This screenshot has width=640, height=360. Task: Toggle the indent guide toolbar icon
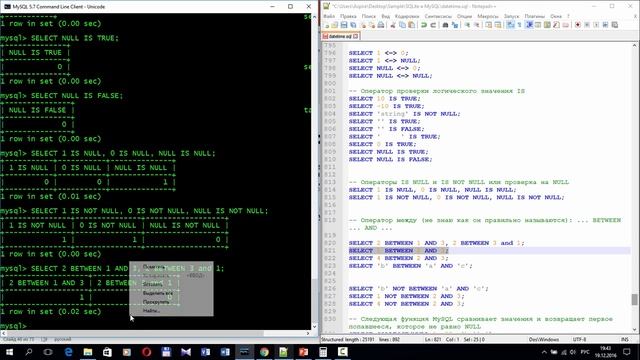tap(529, 25)
